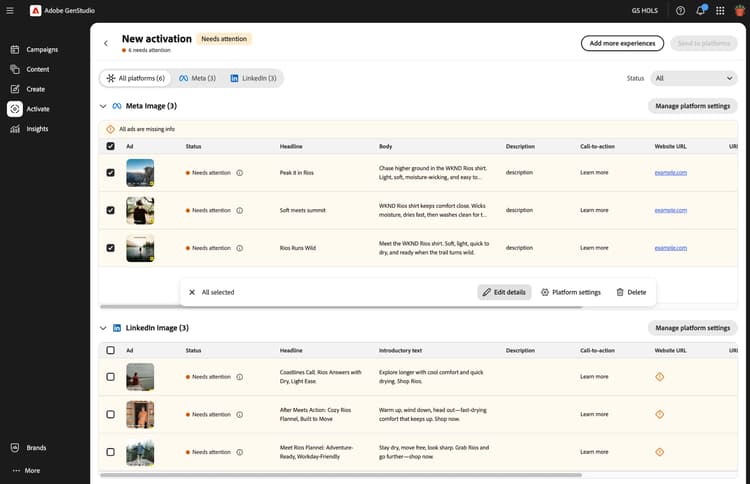Open the Status filter dropdown
Image resolution: width=750 pixels, height=484 pixels.
tap(694, 78)
